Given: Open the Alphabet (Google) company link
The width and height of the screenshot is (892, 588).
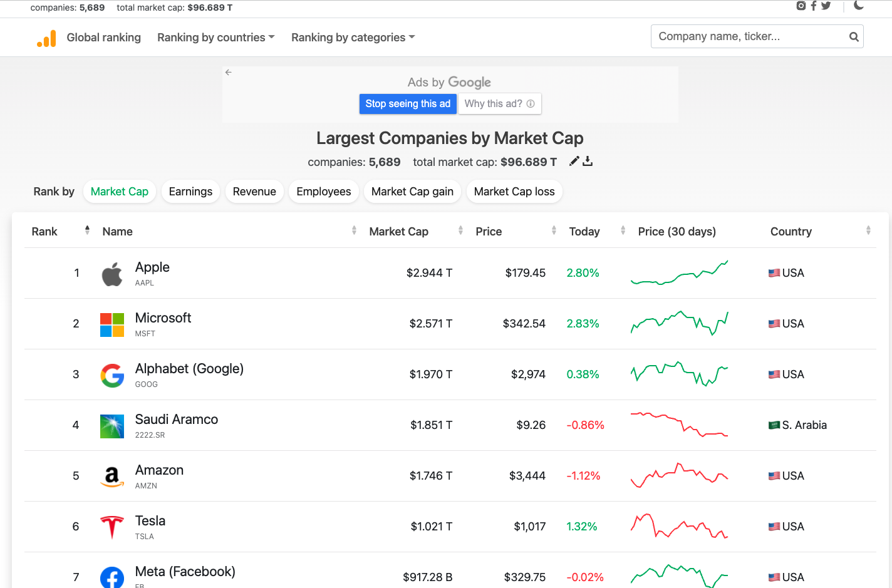Looking at the screenshot, I should (189, 369).
